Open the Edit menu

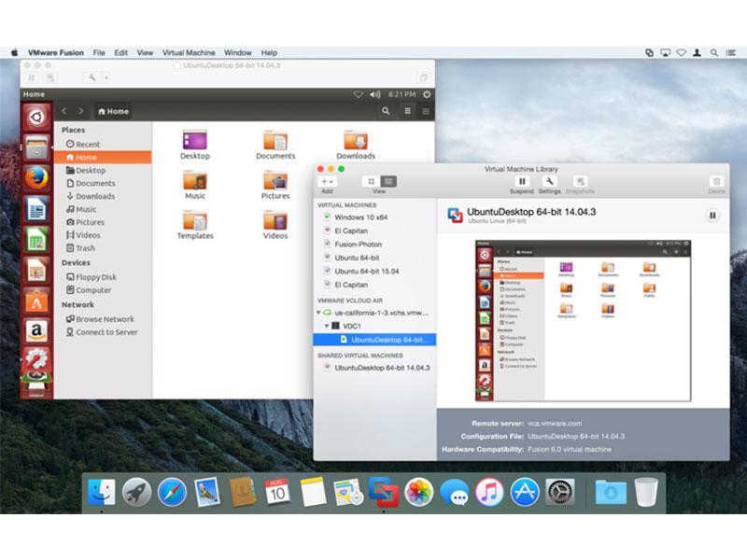[x=121, y=53]
